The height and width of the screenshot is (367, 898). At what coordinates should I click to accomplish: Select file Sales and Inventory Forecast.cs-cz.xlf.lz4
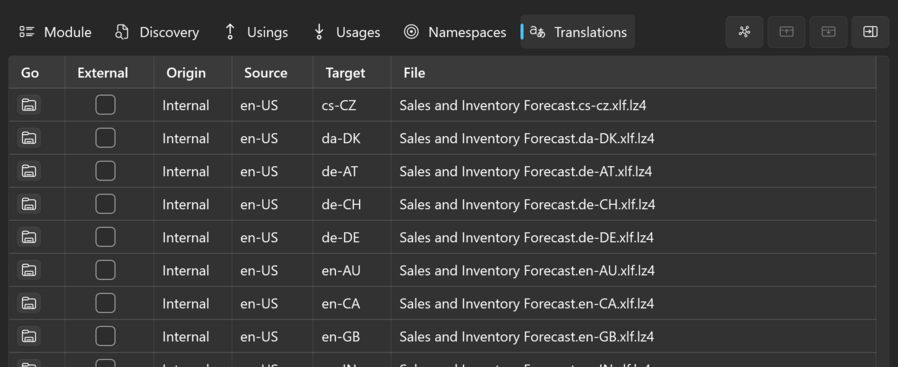pos(523,105)
